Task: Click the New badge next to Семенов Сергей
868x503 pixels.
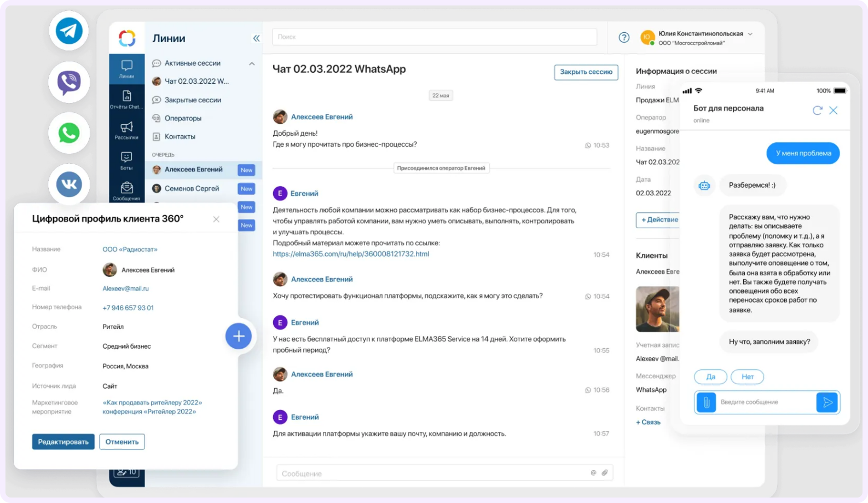Action: pyautogui.click(x=247, y=189)
